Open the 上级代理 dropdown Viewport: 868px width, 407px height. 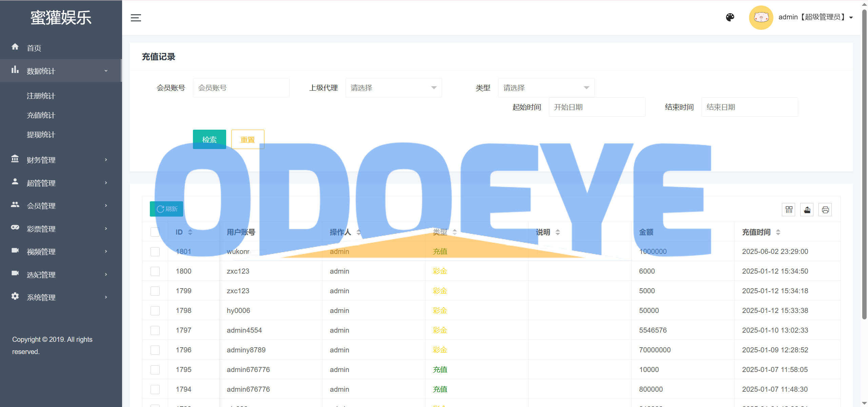(393, 88)
